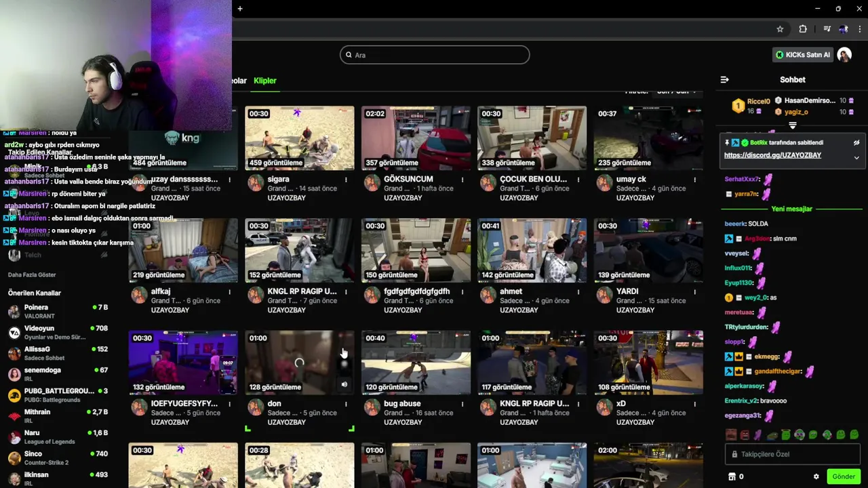Send the chat message with Gönder
The height and width of the screenshot is (488, 868).
click(x=844, y=476)
